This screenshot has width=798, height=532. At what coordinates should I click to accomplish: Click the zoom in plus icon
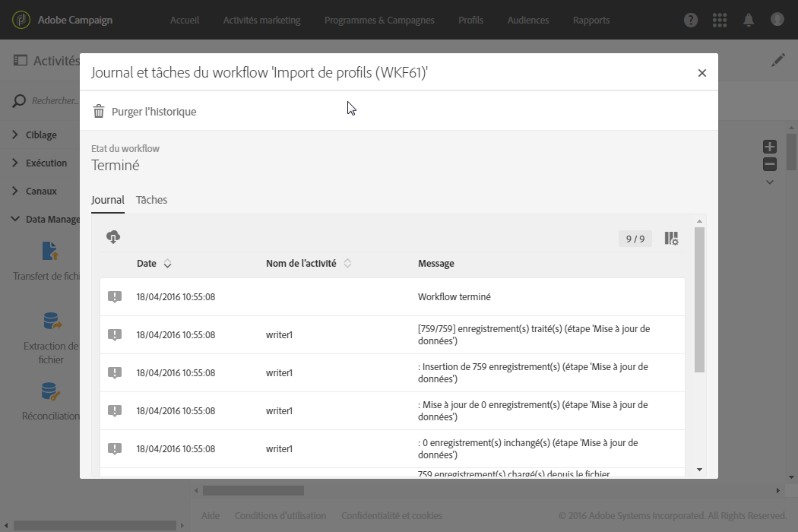[x=770, y=147]
